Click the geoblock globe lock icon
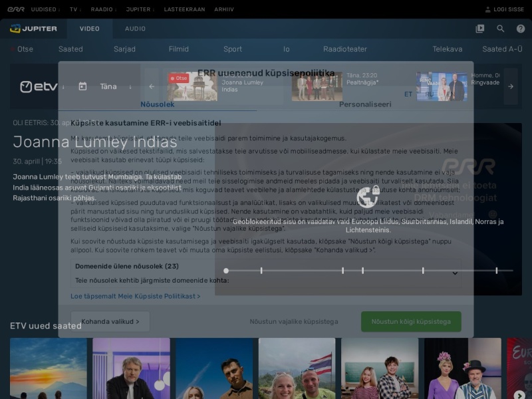The image size is (532, 399). (x=368, y=196)
